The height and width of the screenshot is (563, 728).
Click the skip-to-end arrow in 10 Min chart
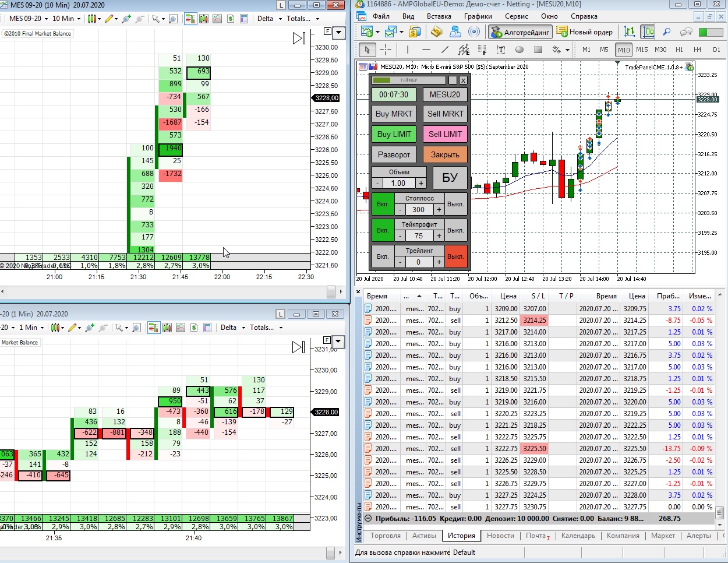coord(299,38)
